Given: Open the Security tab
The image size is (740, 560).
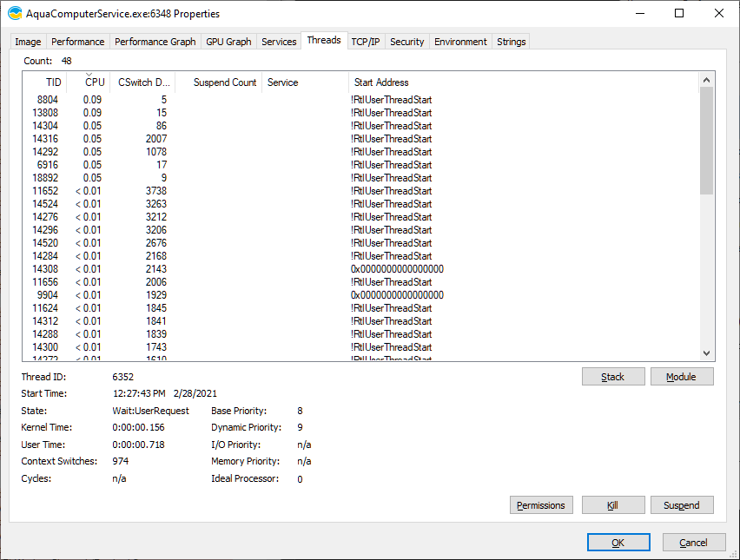Looking at the screenshot, I should click(x=407, y=42).
